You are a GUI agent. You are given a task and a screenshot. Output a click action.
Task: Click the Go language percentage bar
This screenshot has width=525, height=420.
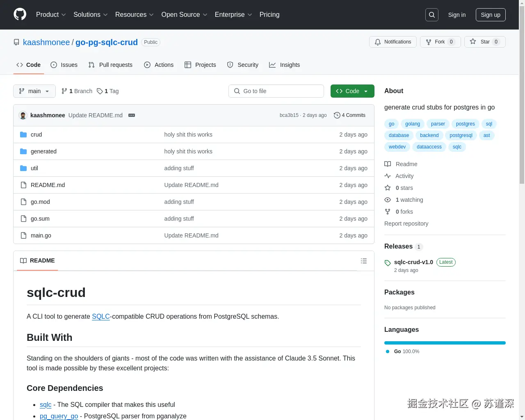coord(445,343)
